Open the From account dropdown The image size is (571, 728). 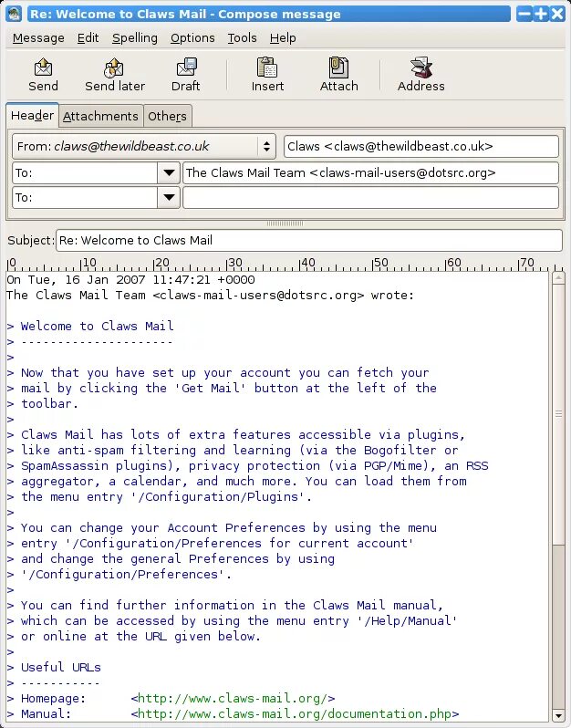pyautogui.click(x=144, y=146)
